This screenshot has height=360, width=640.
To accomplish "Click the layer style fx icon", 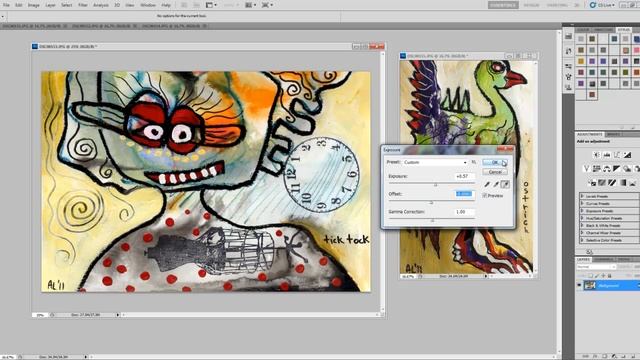I will click(x=595, y=356).
